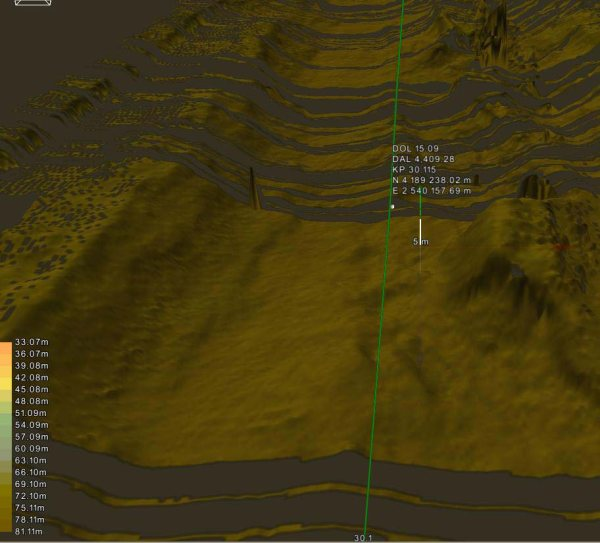Click the white point marker on green line
600x543 pixels.
tap(392, 207)
